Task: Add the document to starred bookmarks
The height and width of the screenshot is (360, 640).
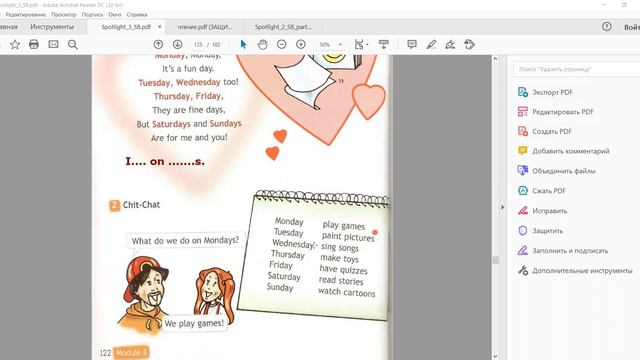Action: coord(15,44)
